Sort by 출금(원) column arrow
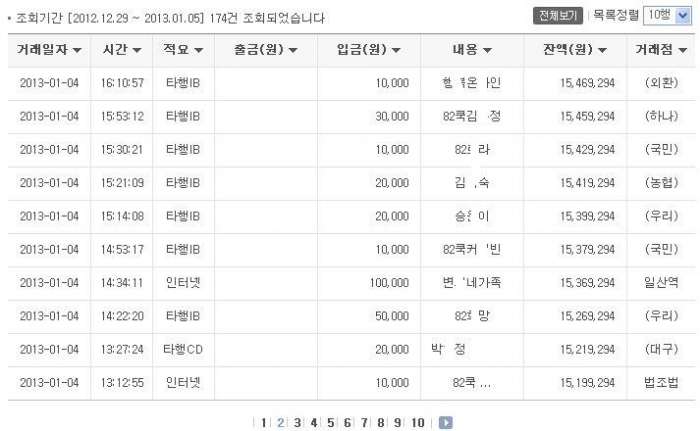700x431 pixels. click(293, 50)
